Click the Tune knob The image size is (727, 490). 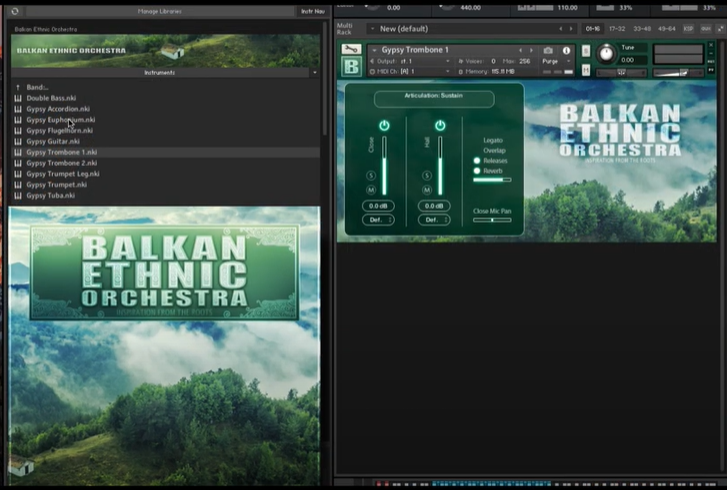pos(606,54)
